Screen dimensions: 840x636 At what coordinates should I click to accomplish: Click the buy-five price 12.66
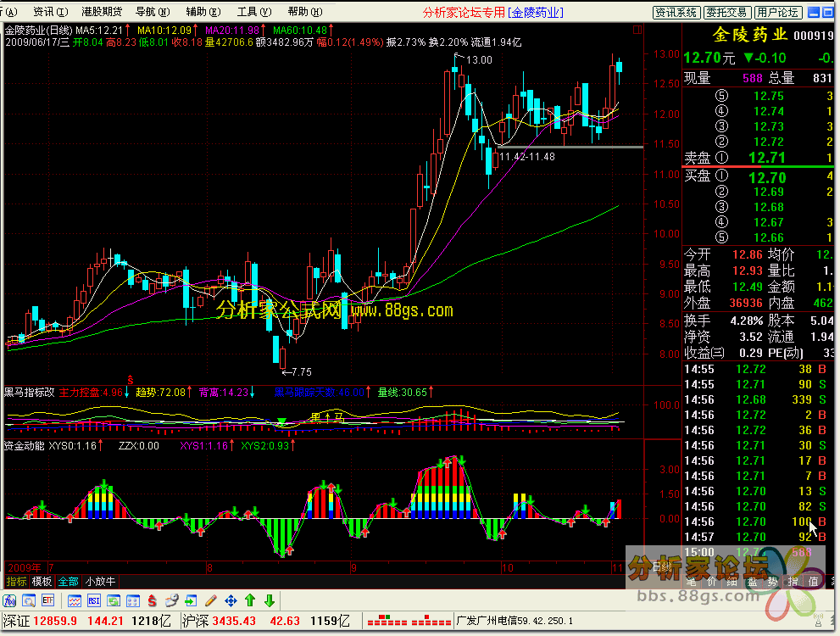point(768,237)
